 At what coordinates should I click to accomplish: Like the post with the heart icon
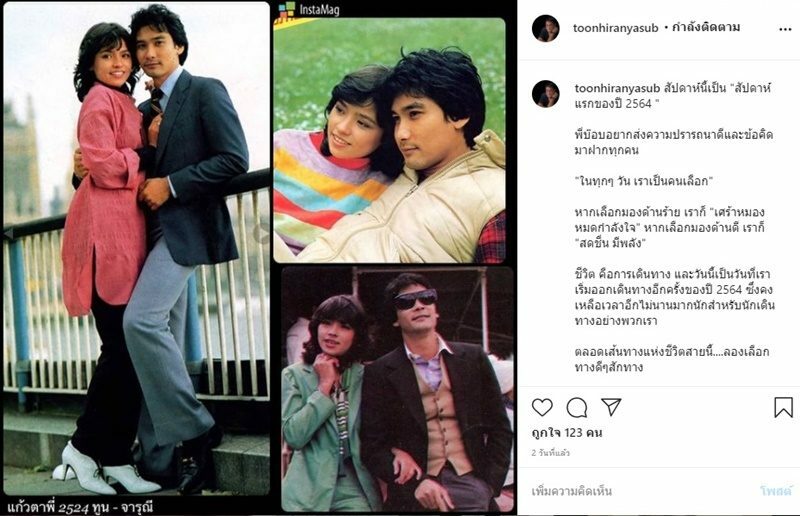[542, 407]
